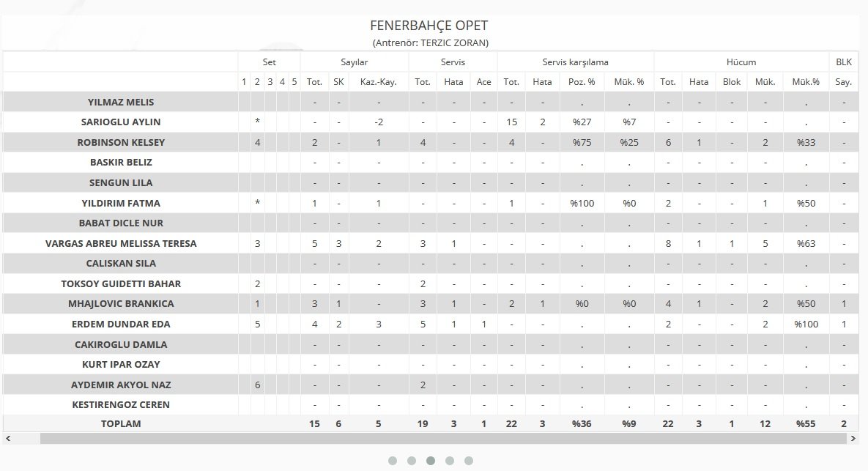Image resolution: width=868 pixels, height=471 pixels.
Task: Click the right arrow of the horizontal scrollbar
Action: (853, 438)
